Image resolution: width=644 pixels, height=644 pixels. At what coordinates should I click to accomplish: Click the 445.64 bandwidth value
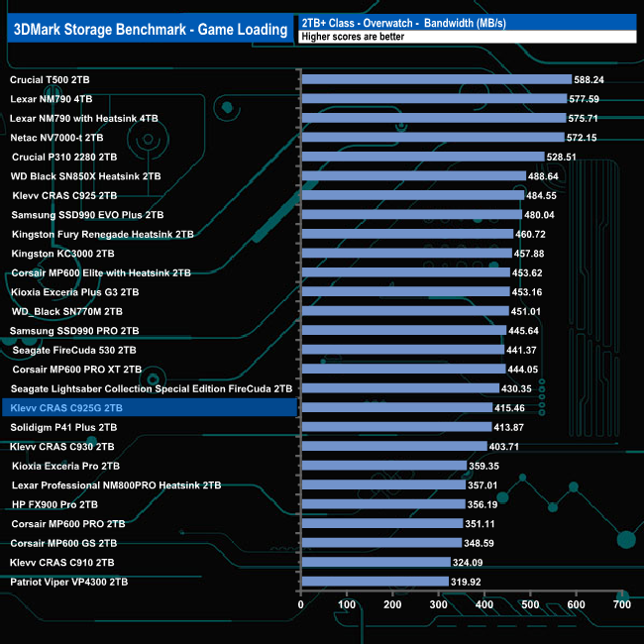(523, 331)
